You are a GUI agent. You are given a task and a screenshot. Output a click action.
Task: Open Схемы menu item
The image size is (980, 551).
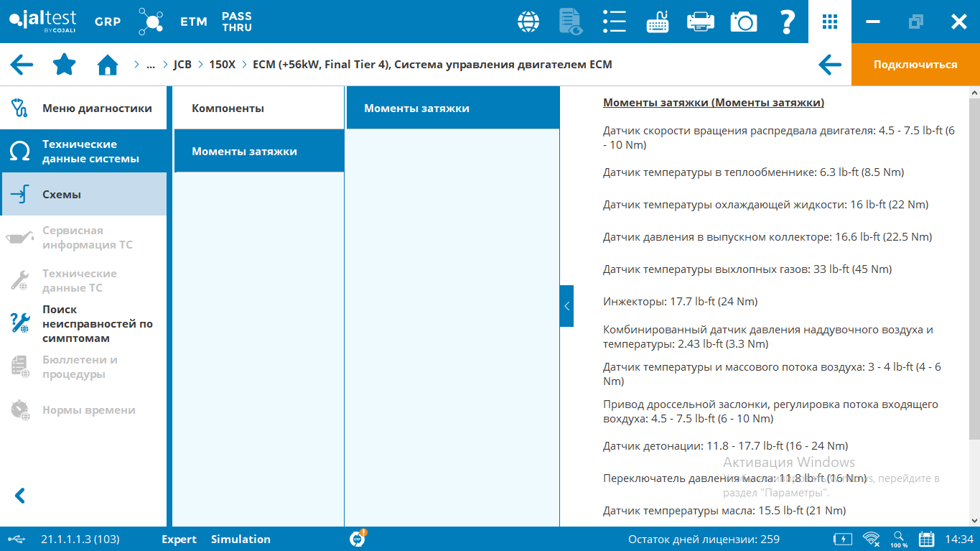pos(83,195)
